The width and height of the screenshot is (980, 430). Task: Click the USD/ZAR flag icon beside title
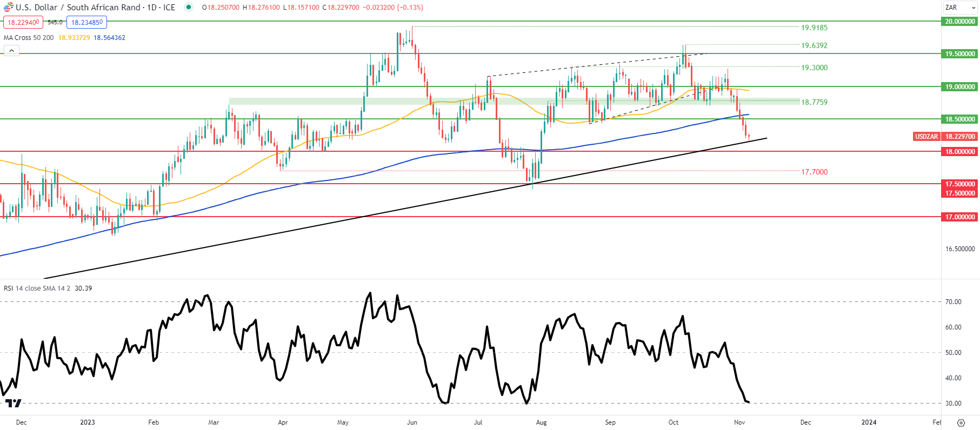8,8
